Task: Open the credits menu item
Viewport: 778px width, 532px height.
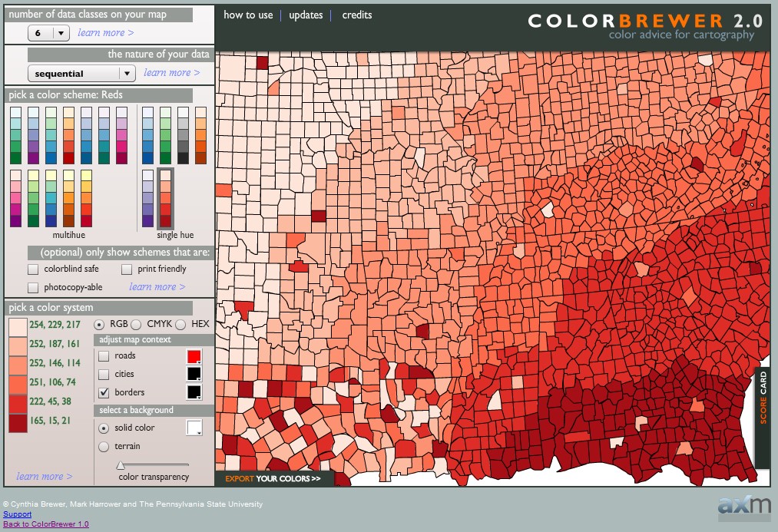Action: (357, 15)
